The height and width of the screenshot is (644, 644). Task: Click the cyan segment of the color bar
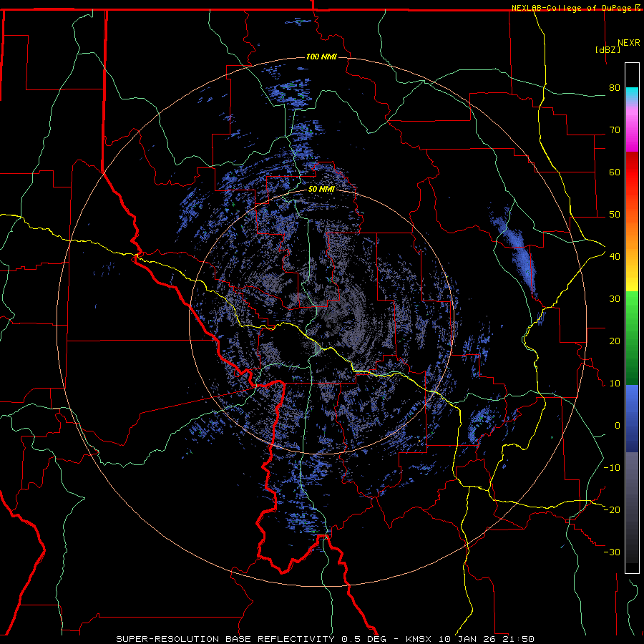pyautogui.click(x=632, y=94)
